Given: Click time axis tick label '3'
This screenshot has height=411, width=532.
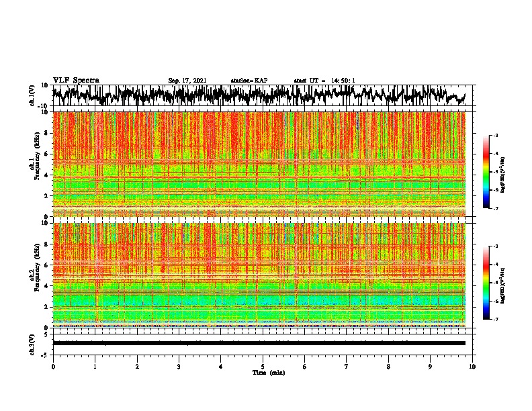Looking at the screenshot, I should (x=179, y=367).
